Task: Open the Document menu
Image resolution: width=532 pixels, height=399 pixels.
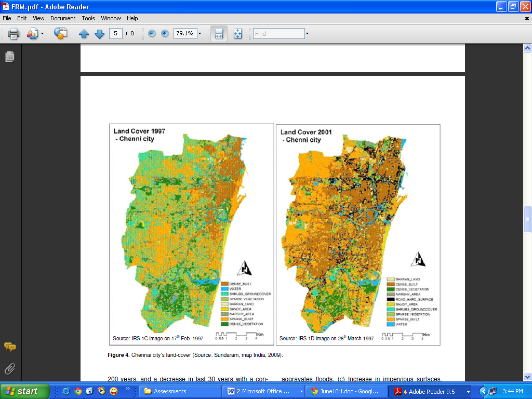Action: [x=63, y=18]
